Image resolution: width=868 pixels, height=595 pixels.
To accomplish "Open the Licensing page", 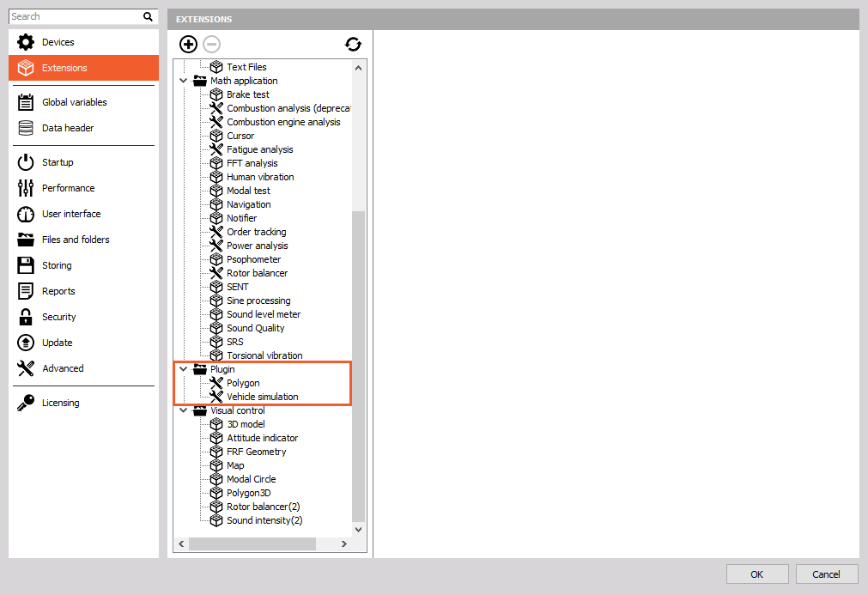I will (83, 403).
